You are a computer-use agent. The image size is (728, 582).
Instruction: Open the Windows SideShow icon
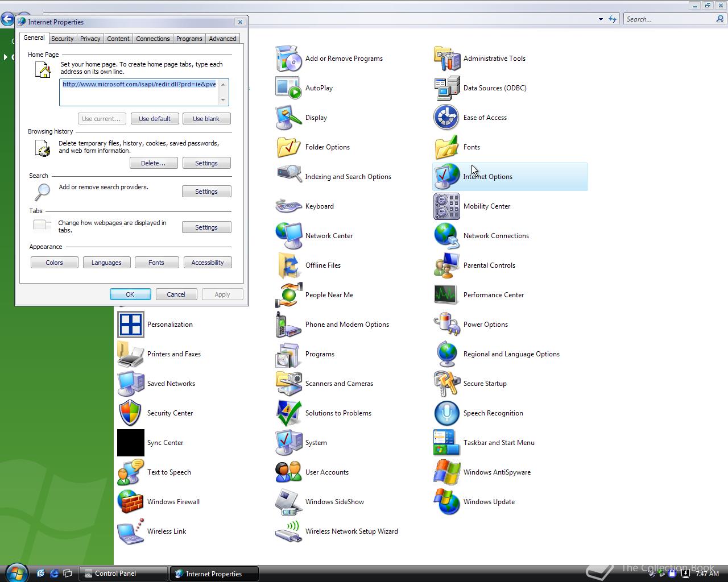tap(288, 502)
